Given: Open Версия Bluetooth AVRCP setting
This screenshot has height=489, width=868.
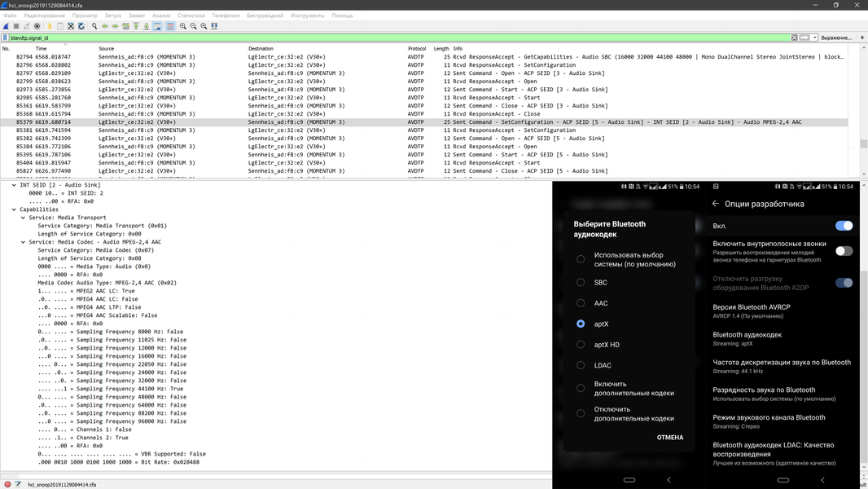Looking at the screenshot, I should pyautogui.click(x=783, y=311).
